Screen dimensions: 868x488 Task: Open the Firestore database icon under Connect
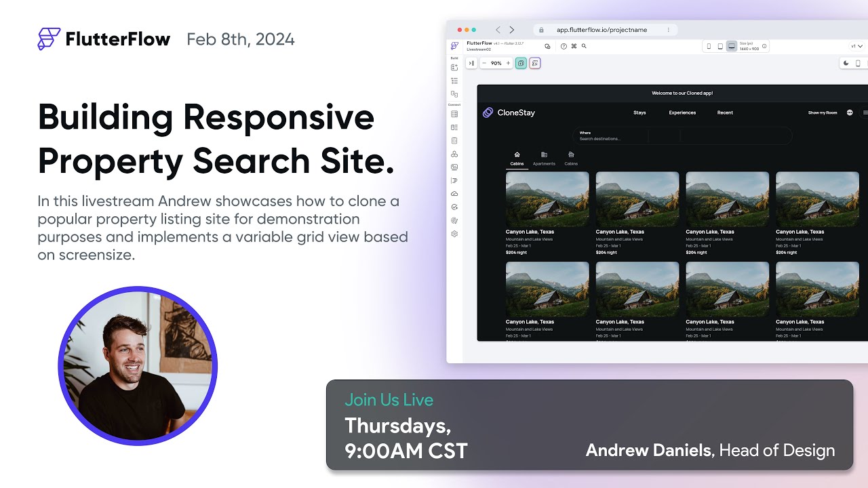pos(454,114)
